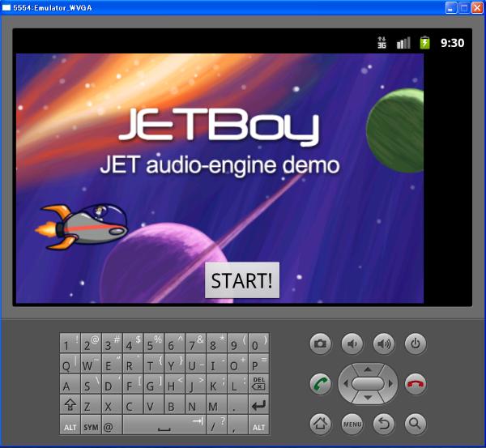This screenshot has height=448, width=486.
Task: Click the L key
Action: coord(237,383)
